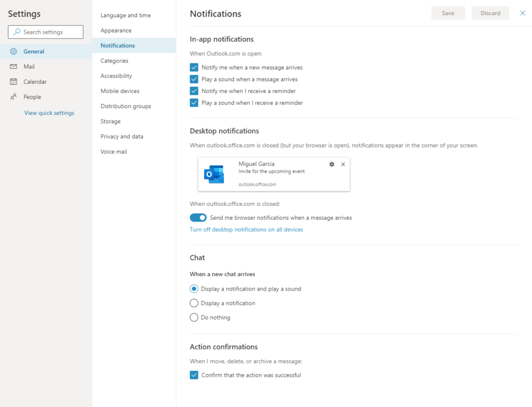
Task: Open the Privacy and data section
Action: click(x=122, y=136)
